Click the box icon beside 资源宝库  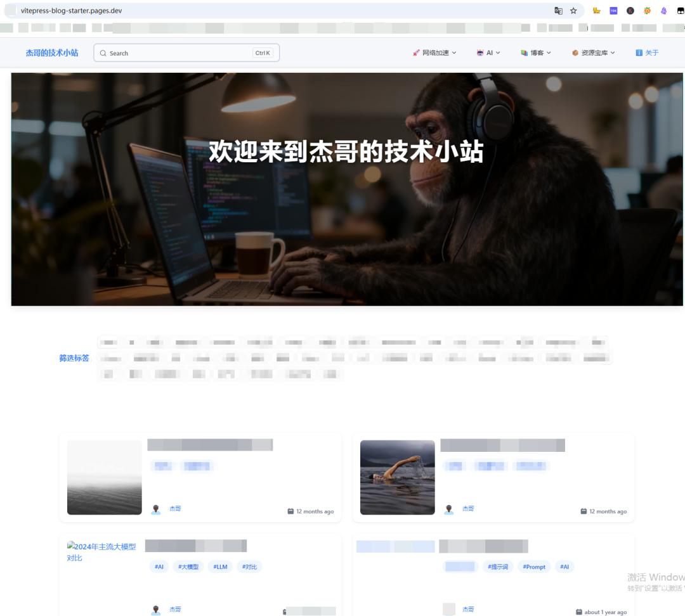[x=574, y=53]
